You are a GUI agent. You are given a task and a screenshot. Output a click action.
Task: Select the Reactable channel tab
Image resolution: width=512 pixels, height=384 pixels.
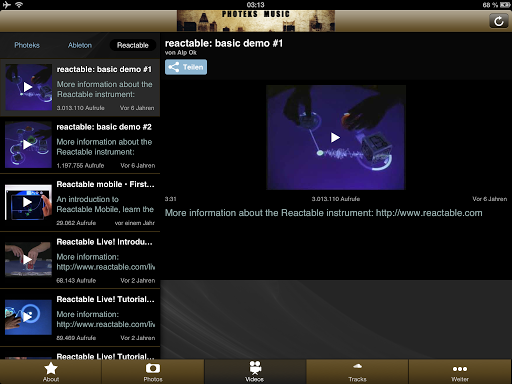click(x=133, y=45)
